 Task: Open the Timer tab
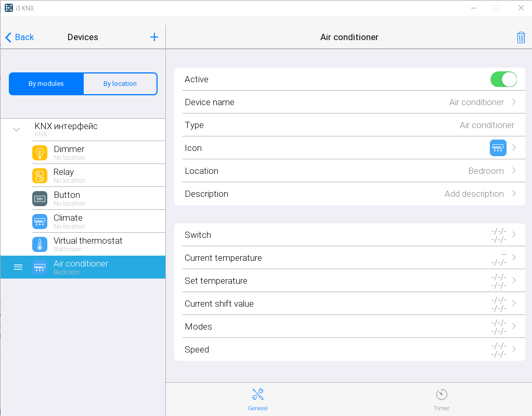pos(441,399)
